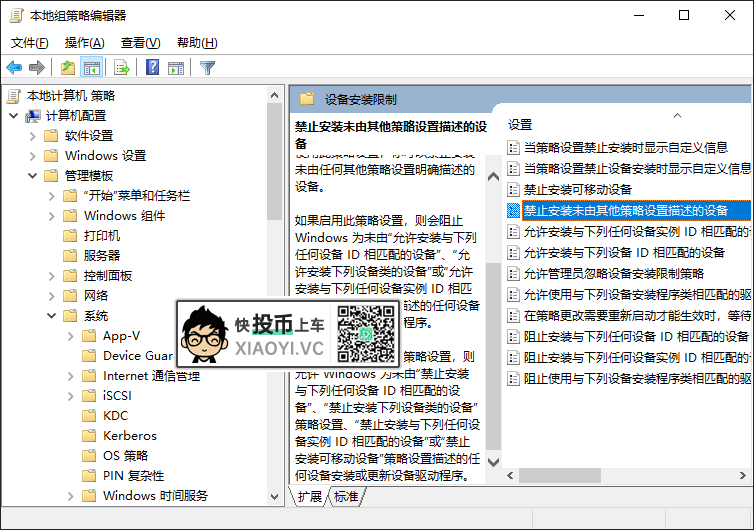Select 阻止使用与下列设备安装程序类相匹配的驱 policy
The width and height of the screenshot is (754, 530).
(x=629, y=379)
